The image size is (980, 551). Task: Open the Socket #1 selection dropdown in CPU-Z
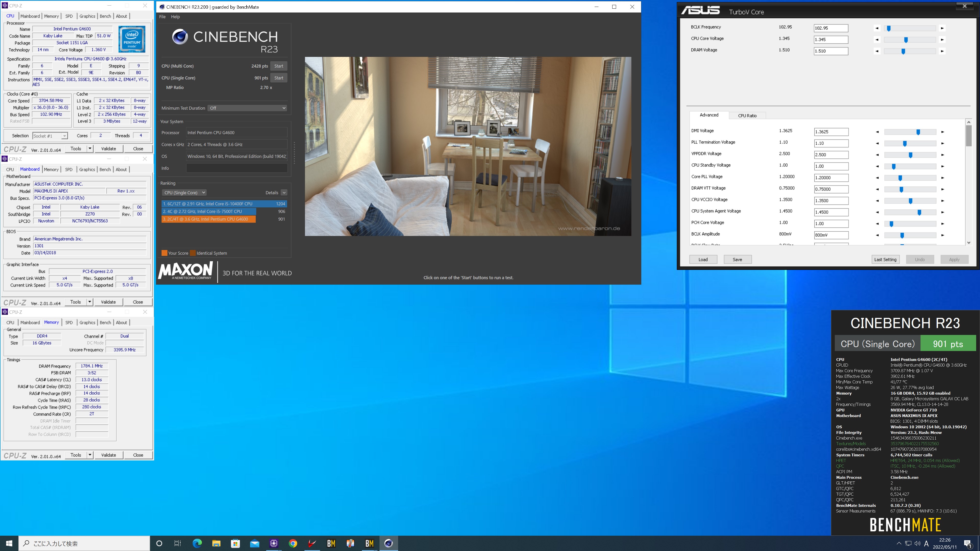pos(50,136)
